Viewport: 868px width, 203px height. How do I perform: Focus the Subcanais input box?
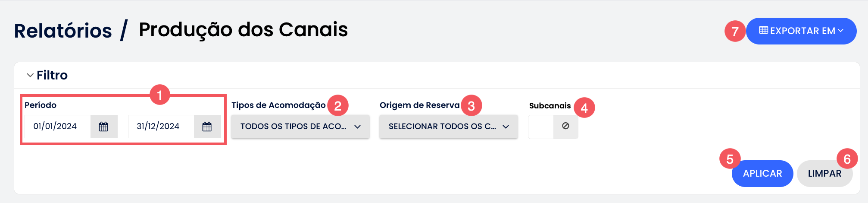pyautogui.click(x=541, y=127)
